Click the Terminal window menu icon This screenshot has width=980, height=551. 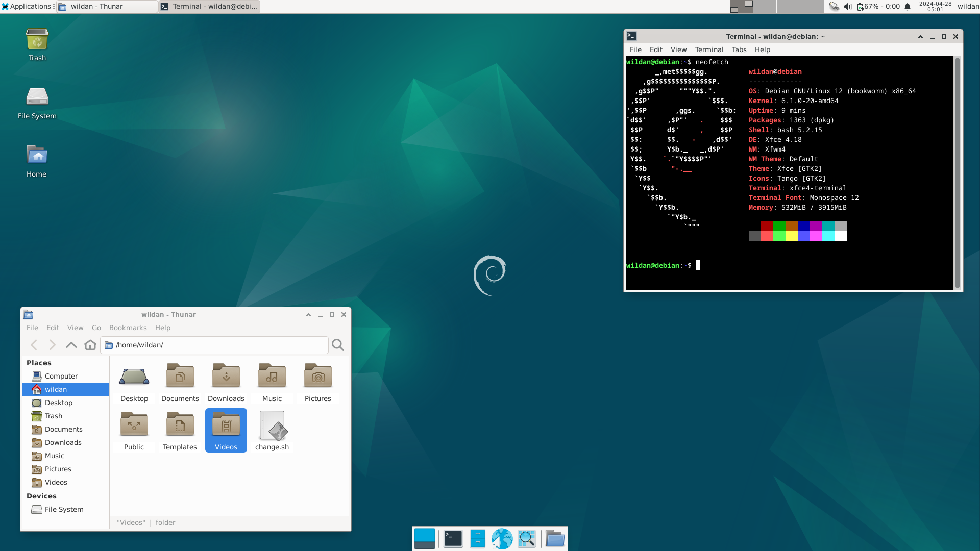click(x=631, y=36)
